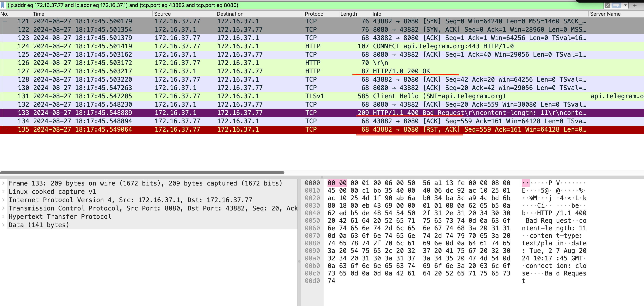Click the Length column header
644x306 pixels.
(x=349, y=14)
